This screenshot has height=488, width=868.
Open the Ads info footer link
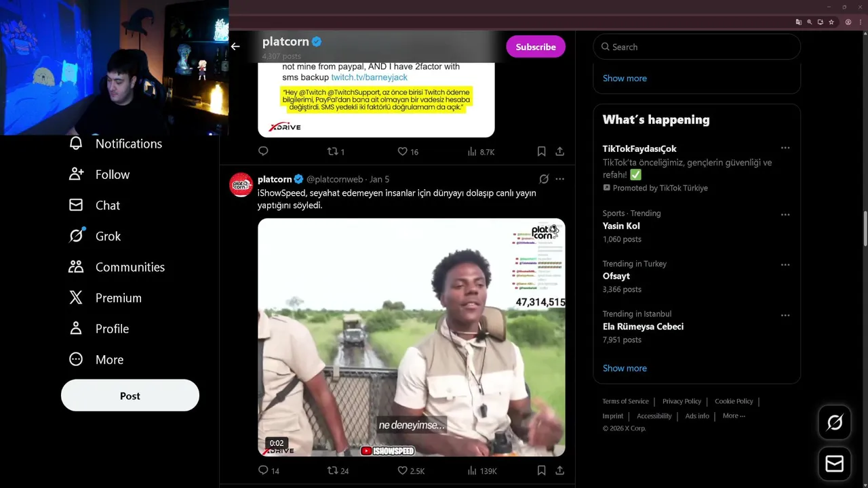[x=697, y=415]
